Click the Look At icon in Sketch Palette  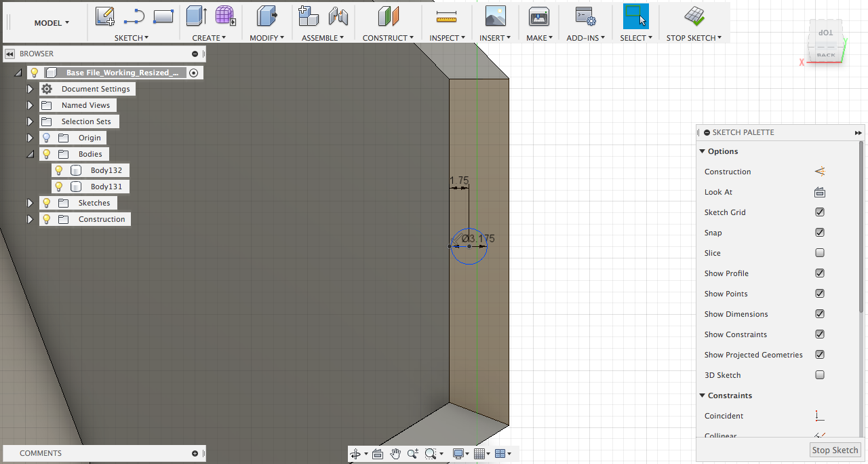pos(820,192)
